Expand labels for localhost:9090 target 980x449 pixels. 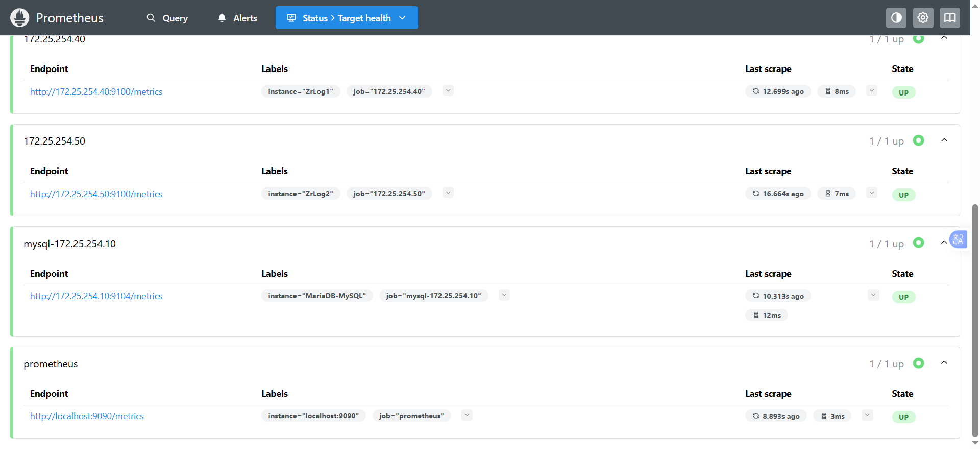point(467,415)
